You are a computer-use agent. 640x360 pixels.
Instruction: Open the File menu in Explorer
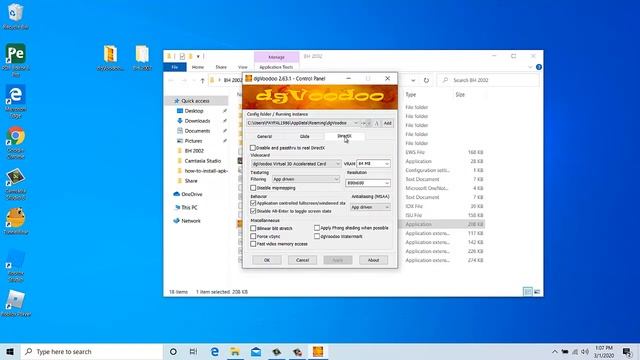pos(175,67)
